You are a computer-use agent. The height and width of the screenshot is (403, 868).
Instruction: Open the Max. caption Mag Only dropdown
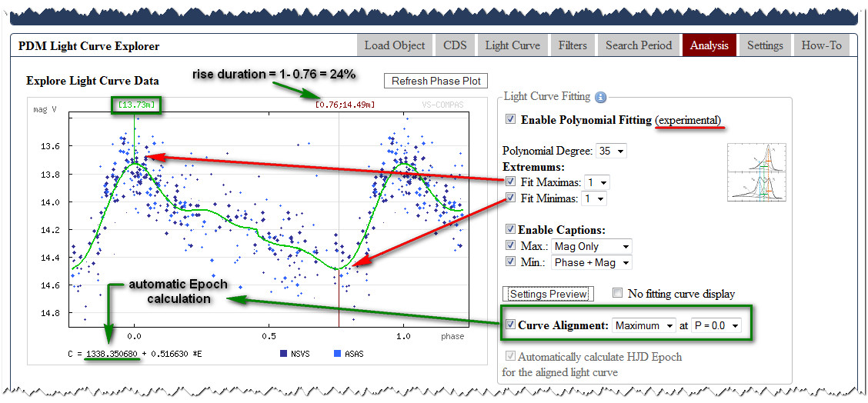coord(591,247)
